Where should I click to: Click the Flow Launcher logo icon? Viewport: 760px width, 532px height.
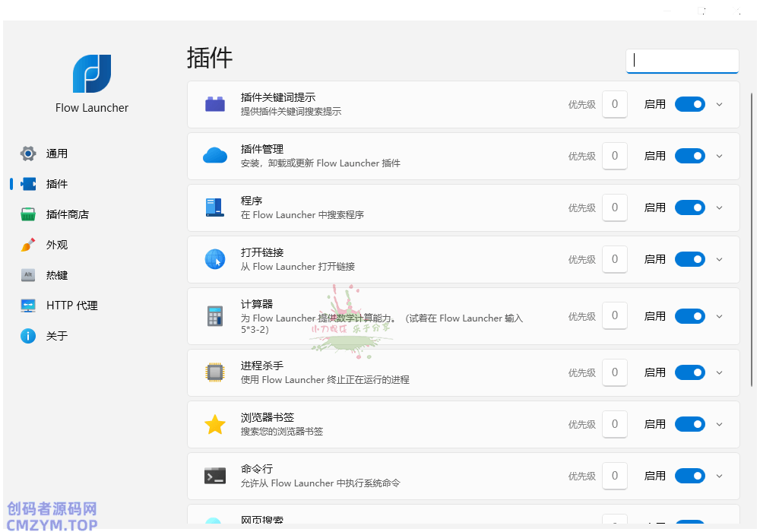[92, 74]
